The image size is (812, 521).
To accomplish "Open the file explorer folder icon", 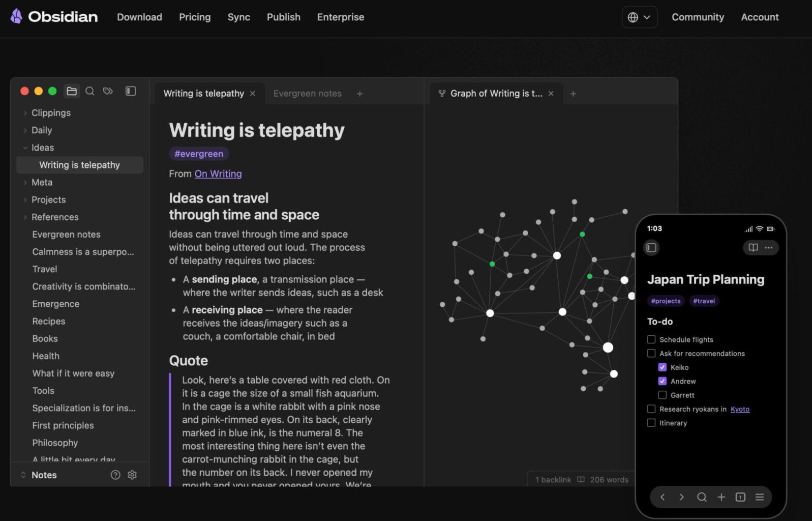I will coord(72,91).
